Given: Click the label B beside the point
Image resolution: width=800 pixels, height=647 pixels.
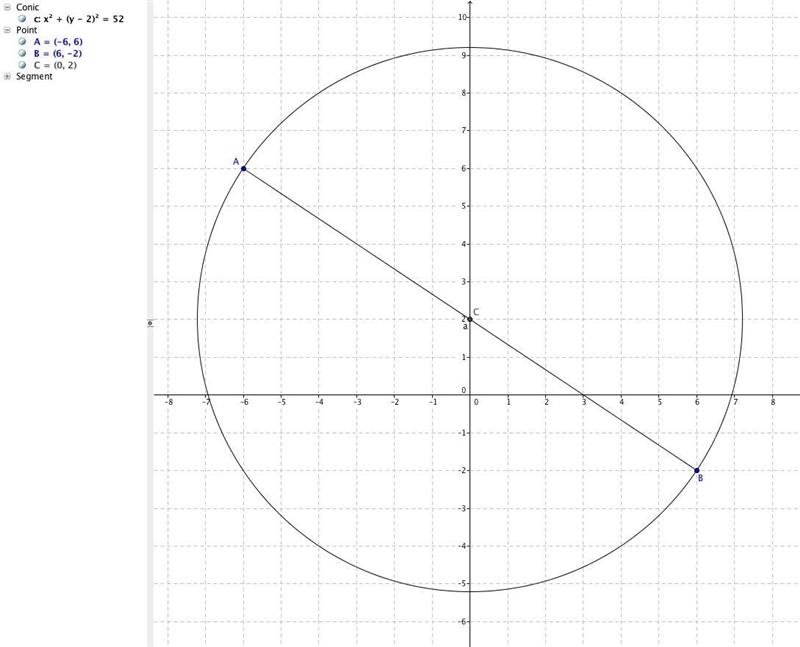Looking at the screenshot, I should coord(701,478).
